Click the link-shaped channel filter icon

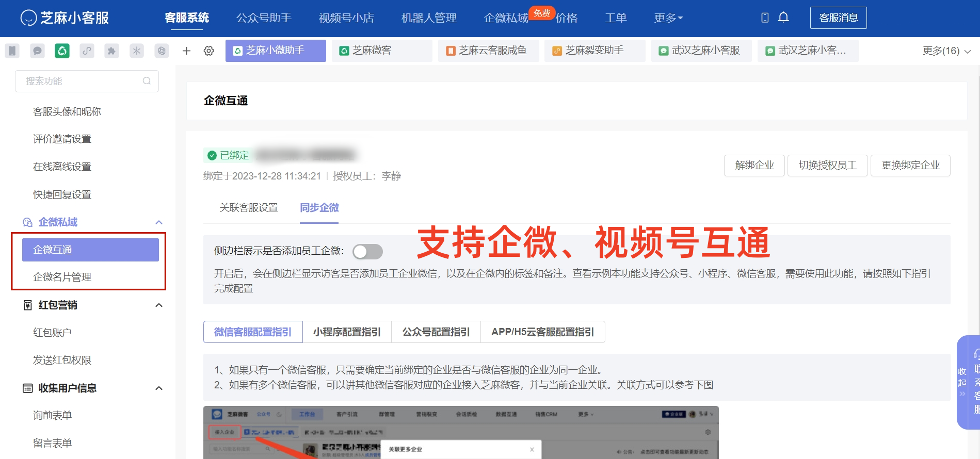click(x=87, y=51)
